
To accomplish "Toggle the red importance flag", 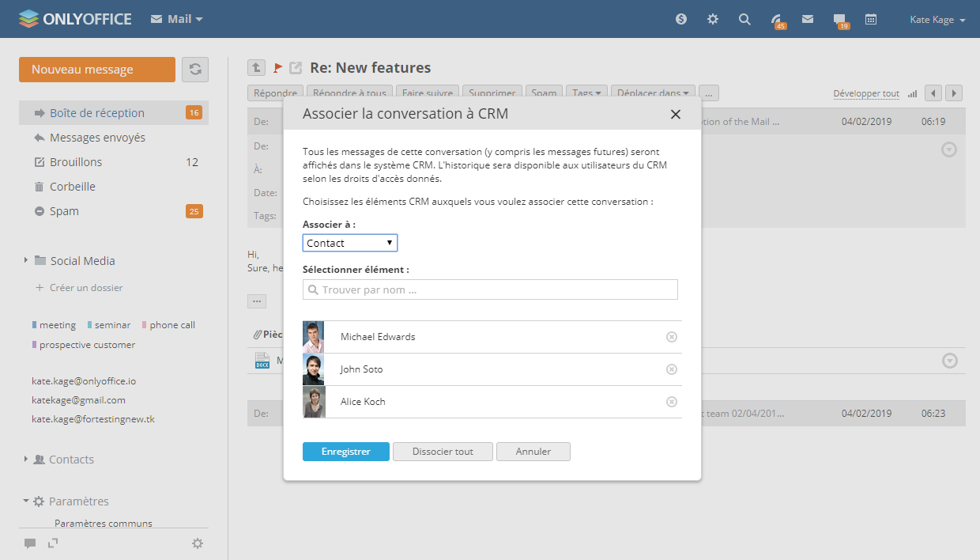I will pos(278,68).
